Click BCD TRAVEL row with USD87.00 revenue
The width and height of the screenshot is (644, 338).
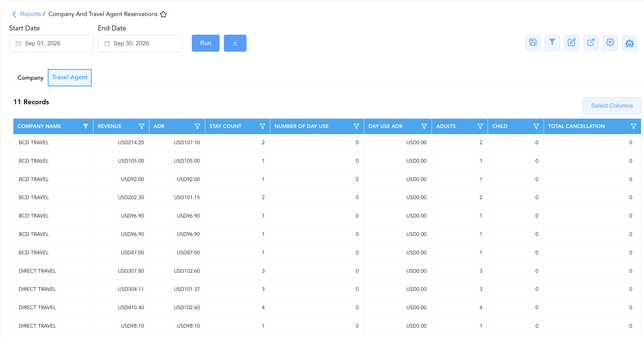tap(327, 252)
